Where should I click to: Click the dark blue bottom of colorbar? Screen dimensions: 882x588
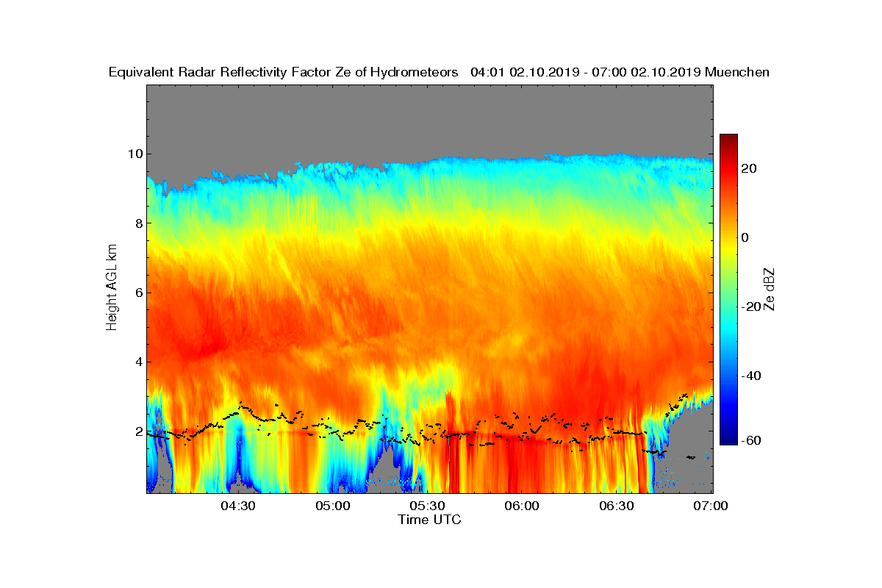(728, 441)
